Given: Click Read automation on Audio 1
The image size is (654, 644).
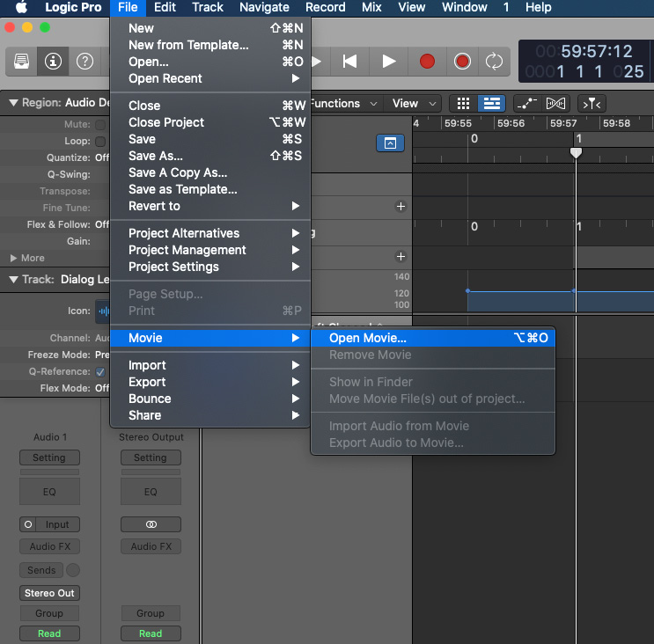Looking at the screenshot, I should 49,633.
